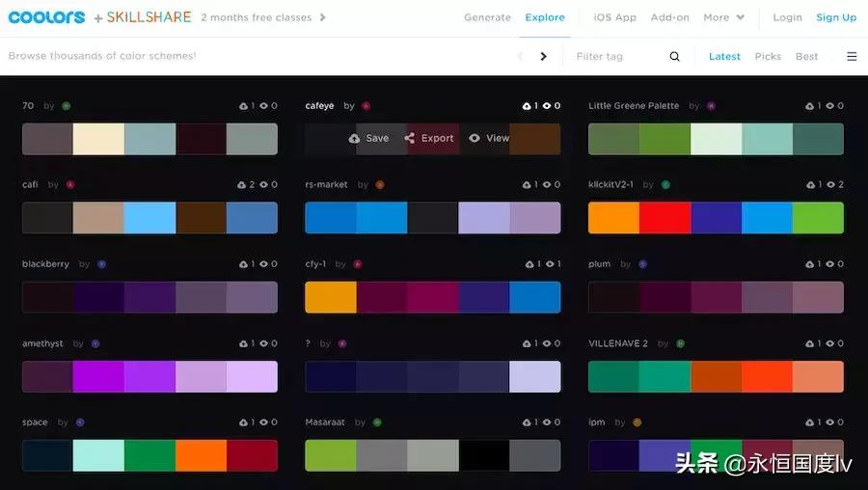Sort palettes by Picks

click(x=768, y=56)
